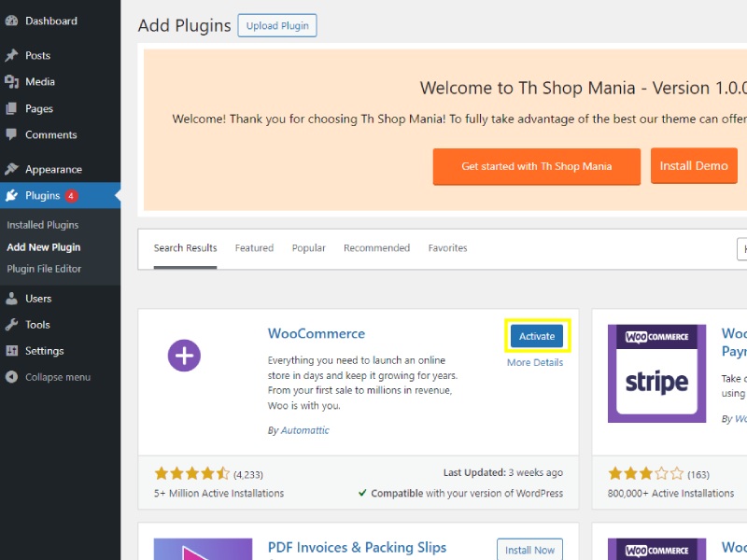
Task: Click the Pages document icon
Action: point(11,108)
